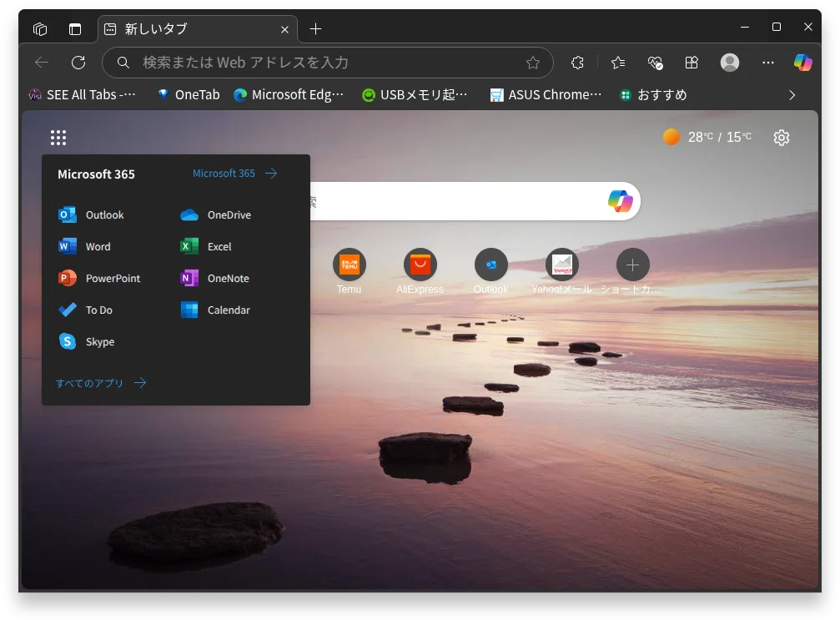Open the tab actions menu icon

75,29
